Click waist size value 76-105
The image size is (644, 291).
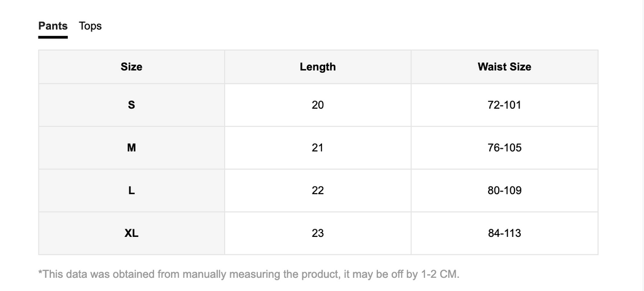tap(504, 148)
